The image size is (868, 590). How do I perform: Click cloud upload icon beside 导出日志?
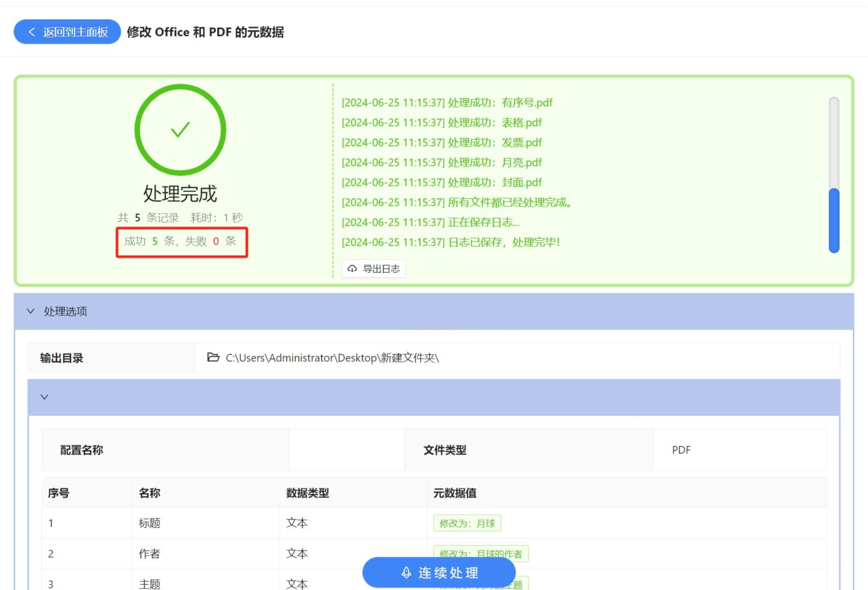tap(352, 269)
